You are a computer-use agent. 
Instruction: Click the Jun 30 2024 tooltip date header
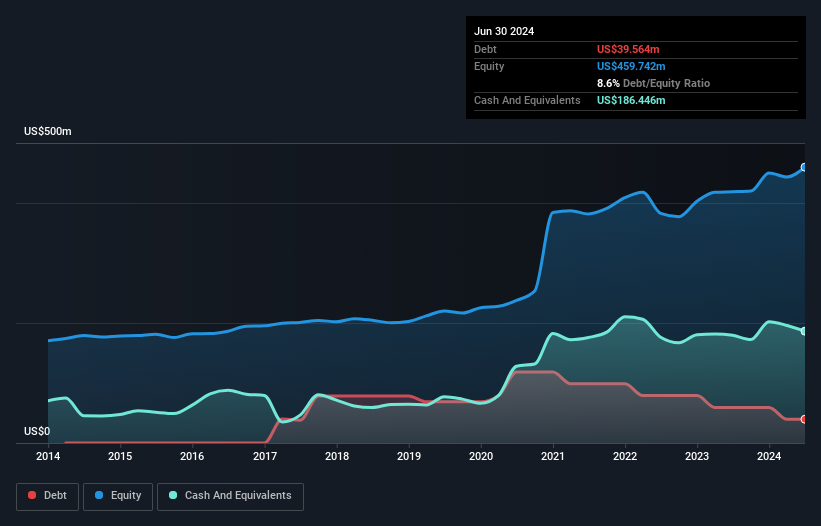pyautogui.click(x=504, y=31)
